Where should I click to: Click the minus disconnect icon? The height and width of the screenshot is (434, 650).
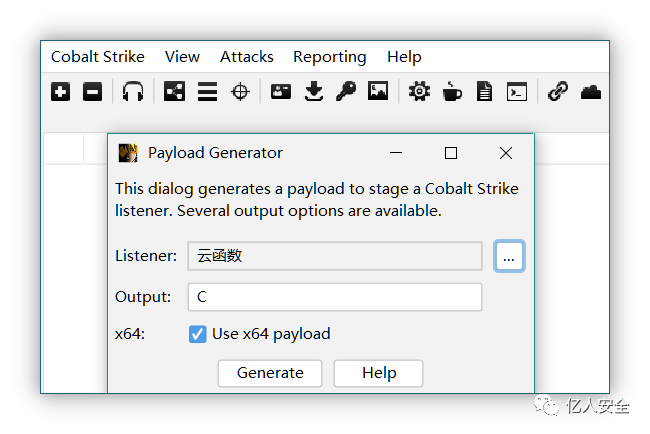[92, 91]
